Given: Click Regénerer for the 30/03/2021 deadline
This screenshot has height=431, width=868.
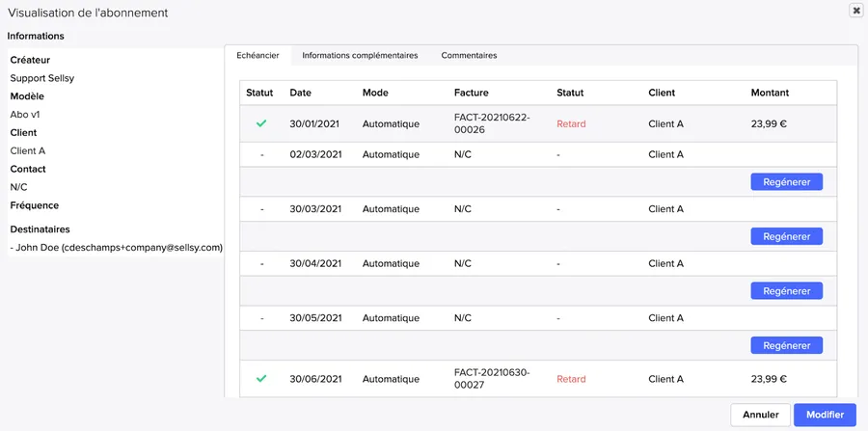Looking at the screenshot, I should (786, 236).
